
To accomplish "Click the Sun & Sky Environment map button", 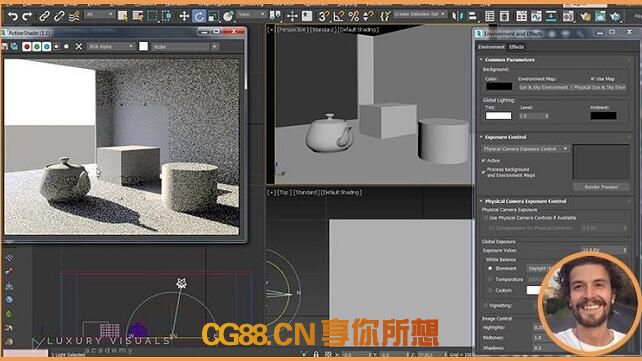I will [x=572, y=87].
